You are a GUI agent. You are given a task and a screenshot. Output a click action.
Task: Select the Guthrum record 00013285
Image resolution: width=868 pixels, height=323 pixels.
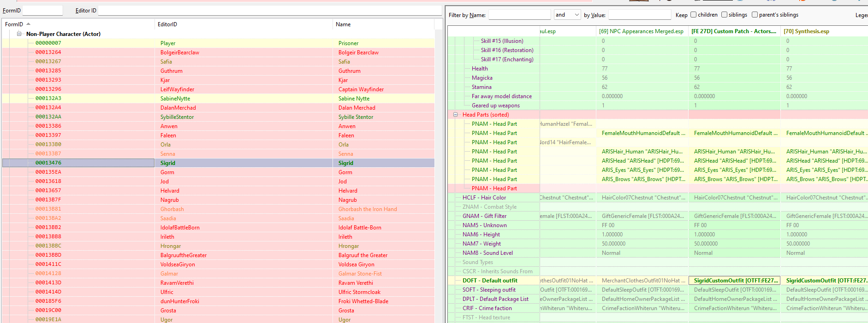tap(218, 70)
